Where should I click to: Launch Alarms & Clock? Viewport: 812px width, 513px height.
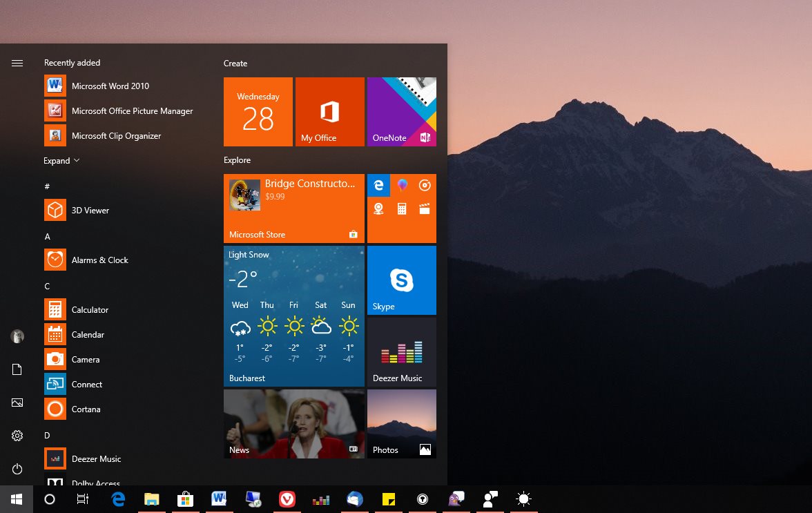[x=99, y=260]
